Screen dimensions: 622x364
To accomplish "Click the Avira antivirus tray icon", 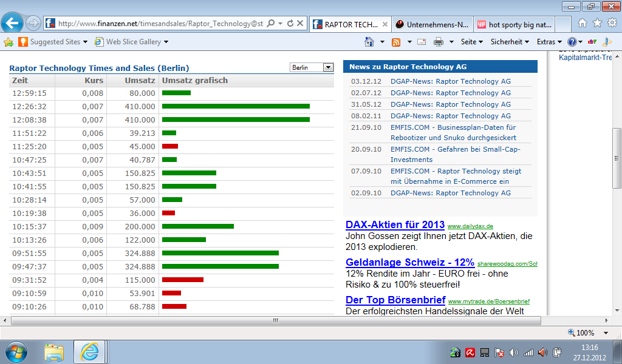I will pyautogui.click(x=470, y=352).
